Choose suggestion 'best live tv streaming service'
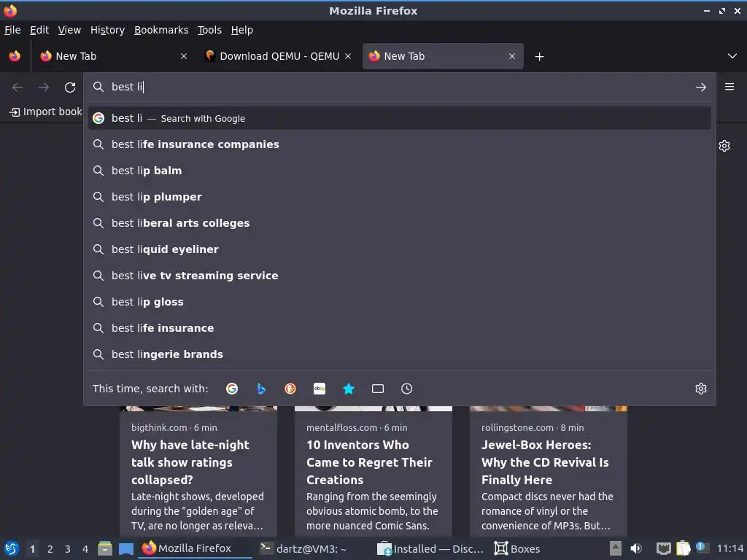The image size is (747, 560). click(399, 275)
